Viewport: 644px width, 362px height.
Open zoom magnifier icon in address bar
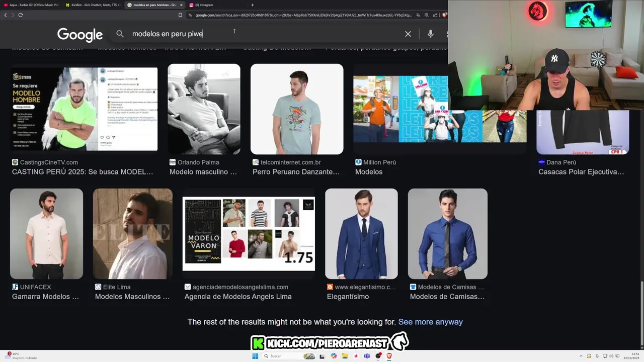pyautogui.click(x=427, y=15)
